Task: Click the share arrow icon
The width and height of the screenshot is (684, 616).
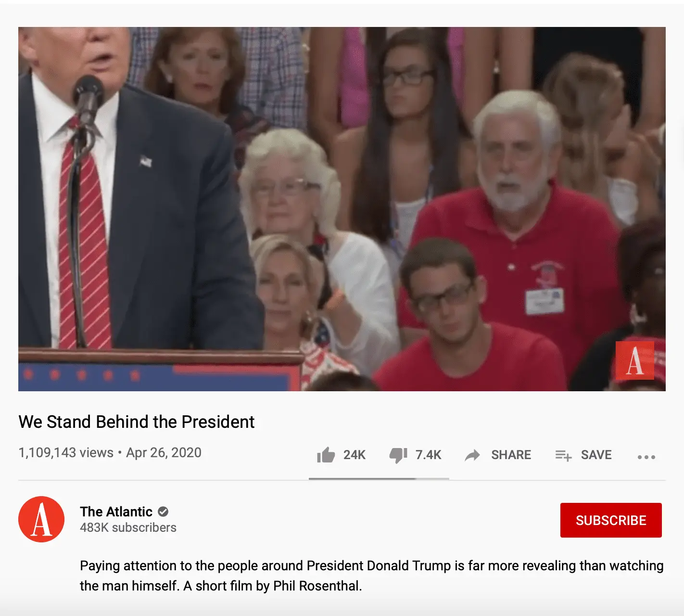Action: click(x=472, y=455)
